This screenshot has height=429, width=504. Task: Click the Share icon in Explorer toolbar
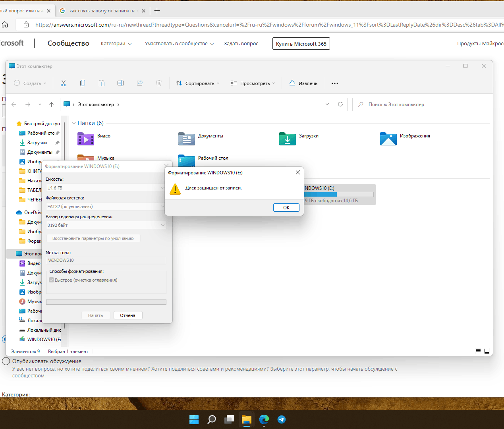point(140,83)
